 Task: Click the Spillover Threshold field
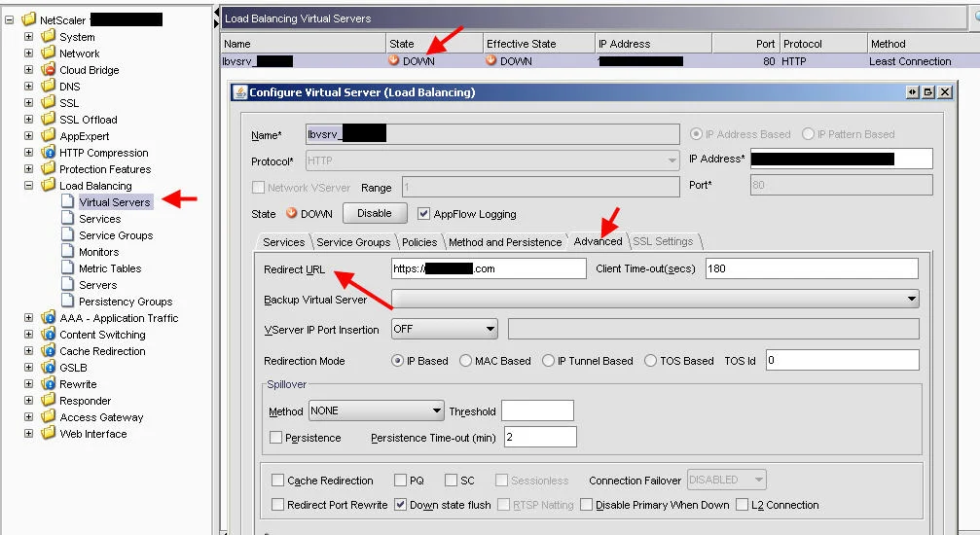coord(537,410)
